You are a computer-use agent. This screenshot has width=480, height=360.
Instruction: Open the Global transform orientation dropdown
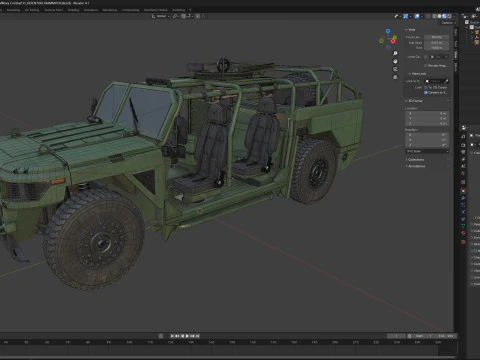(161, 16)
